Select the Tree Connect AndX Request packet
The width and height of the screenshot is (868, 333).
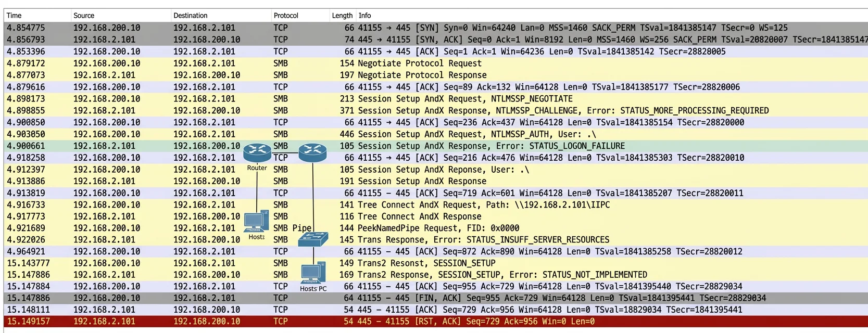pyautogui.click(x=436, y=204)
